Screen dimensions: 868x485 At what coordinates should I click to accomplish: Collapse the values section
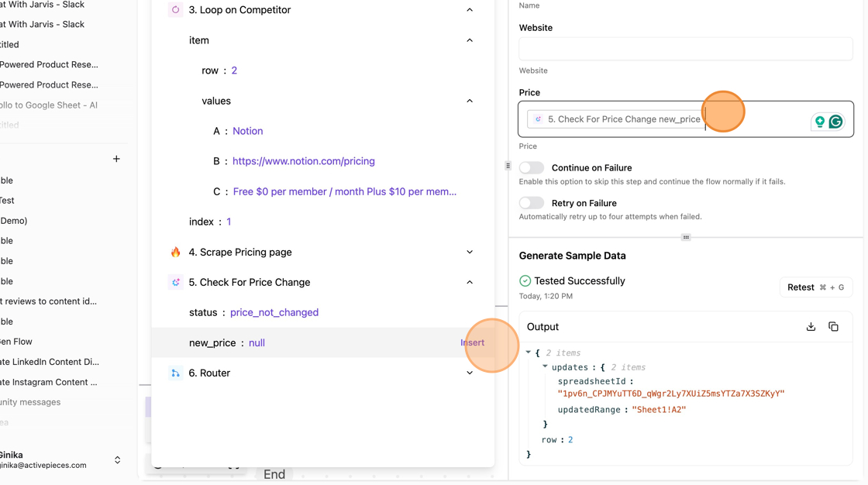pyautogui.click(x=470, y=101)
